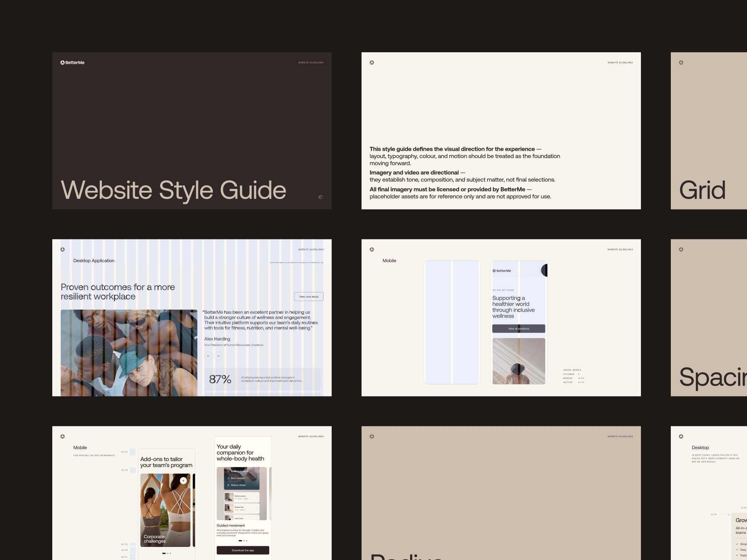Click the Guided movement subheading
The width and height of the screenshot is (747, 560).
point(231,525)
